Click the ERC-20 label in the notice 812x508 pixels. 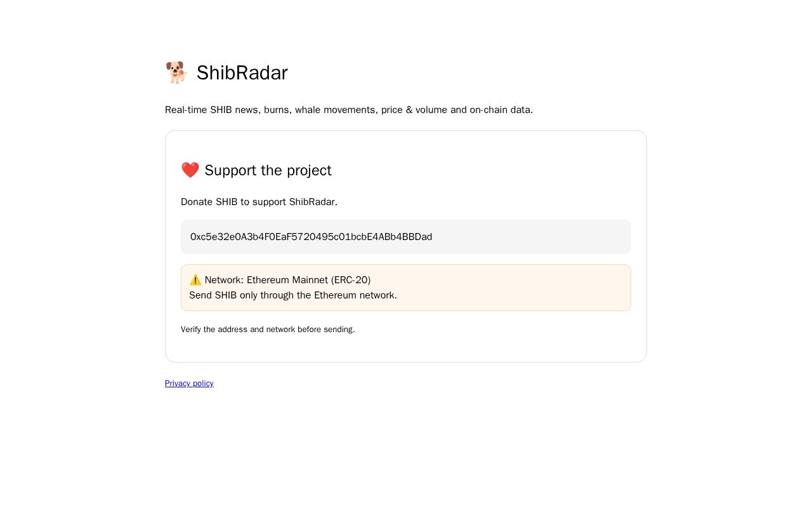(351, 280)
